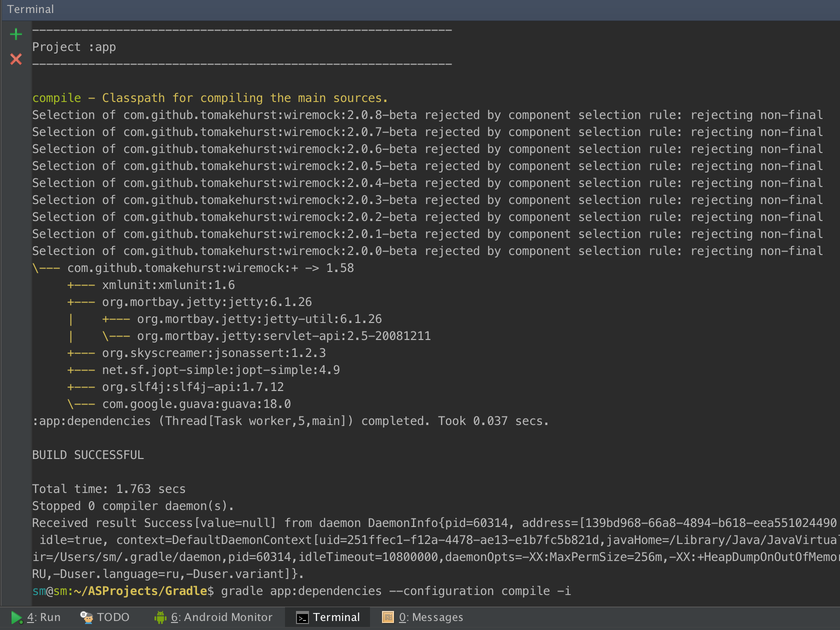Click the 'Received result Success' line

point(434,523)
